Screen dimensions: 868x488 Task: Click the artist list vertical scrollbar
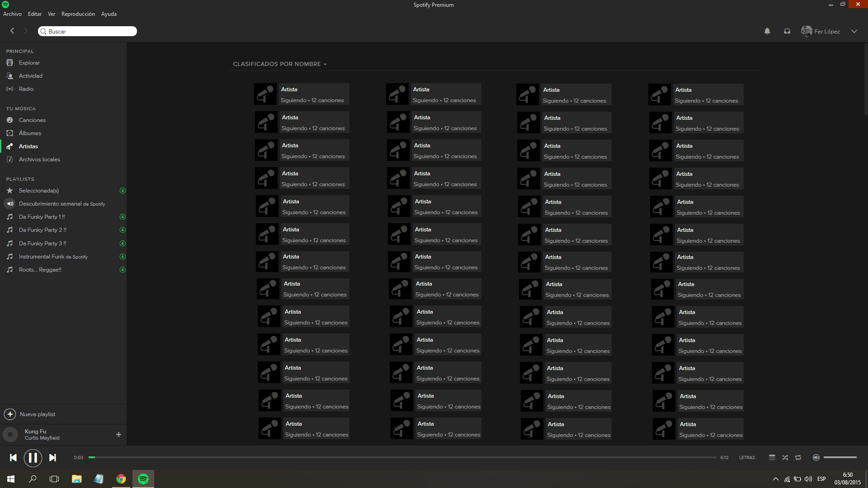[x=865, y=79]
